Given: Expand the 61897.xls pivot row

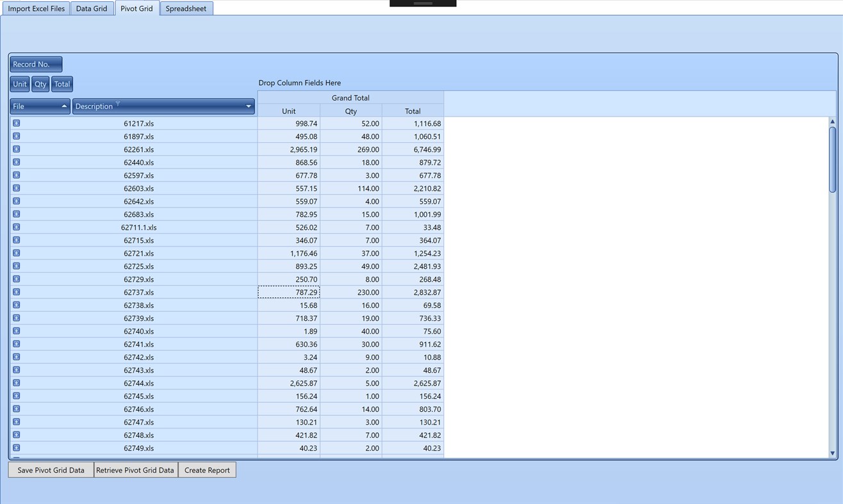Looking at the screenshot, I should [15, 136].
